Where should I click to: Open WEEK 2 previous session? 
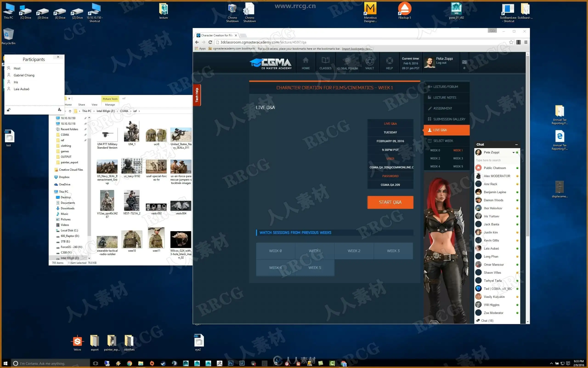point(354,251)
